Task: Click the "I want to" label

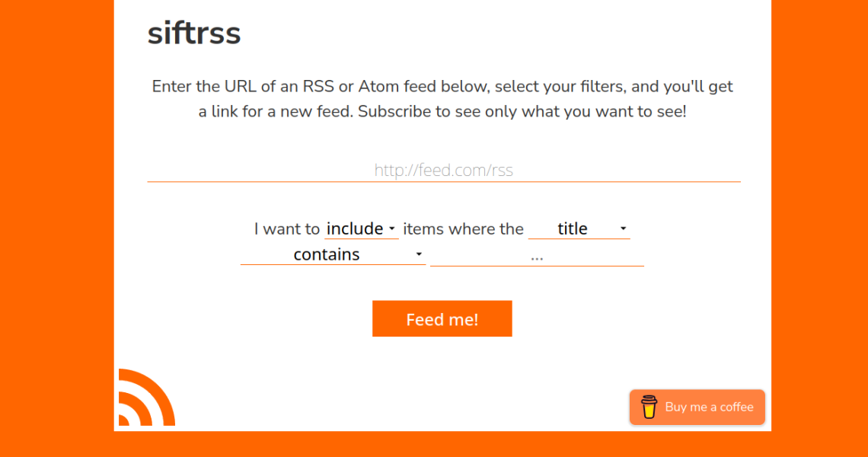Action: click(287, 228)
